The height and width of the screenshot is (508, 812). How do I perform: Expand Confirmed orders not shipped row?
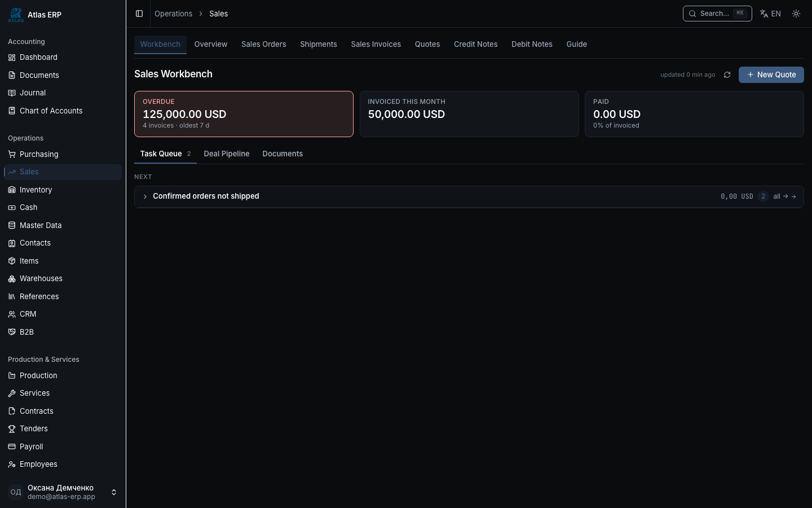[x=145, y=196]
